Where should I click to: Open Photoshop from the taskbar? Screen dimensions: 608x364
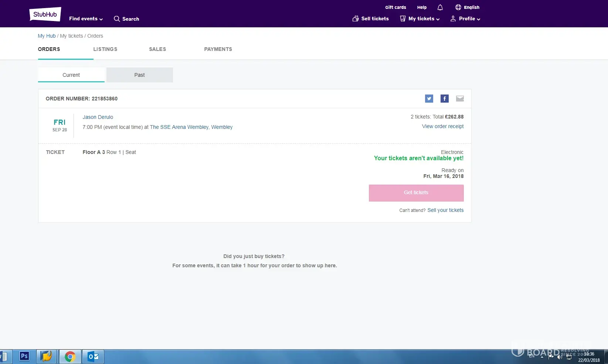(x=24, y=356)
